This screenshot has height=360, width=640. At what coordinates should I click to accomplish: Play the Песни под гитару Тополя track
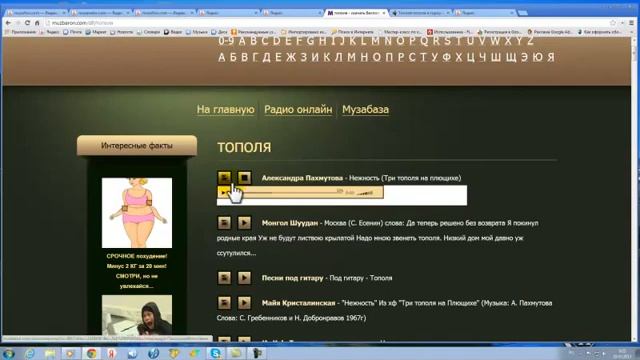[244, 278]
